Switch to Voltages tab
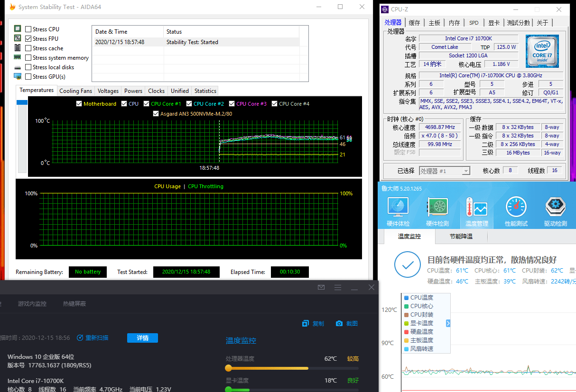The image size is (576, 392). click(108, 91)
